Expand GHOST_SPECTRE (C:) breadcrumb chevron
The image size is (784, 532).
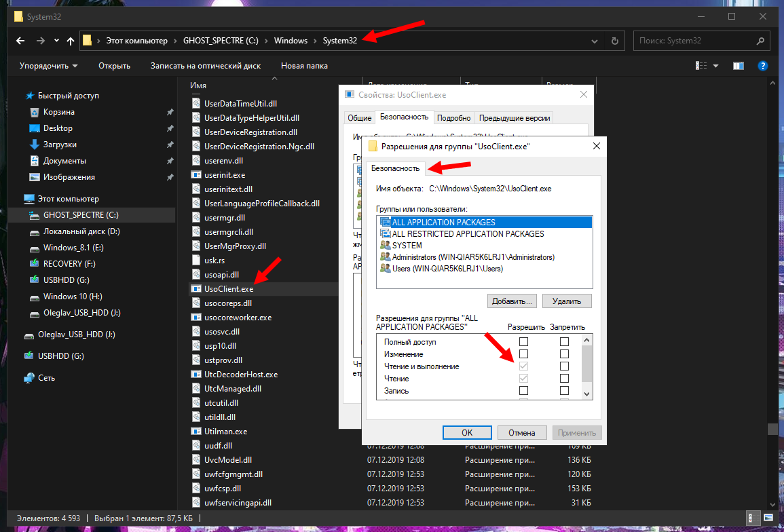pos(266,41)
